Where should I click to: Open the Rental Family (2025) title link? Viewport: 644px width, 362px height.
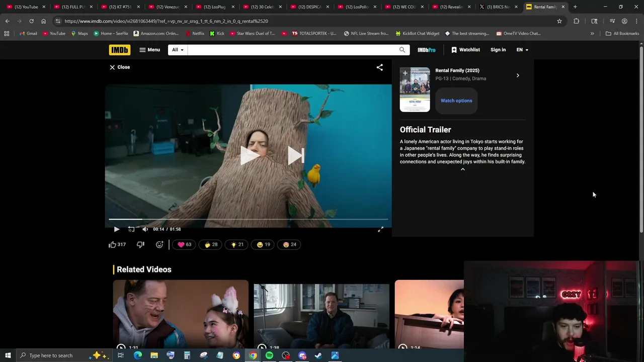point(457,70)
